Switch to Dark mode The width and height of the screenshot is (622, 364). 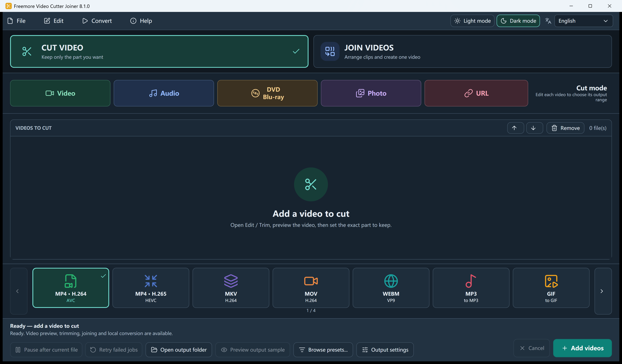click(x=518, y=21)
